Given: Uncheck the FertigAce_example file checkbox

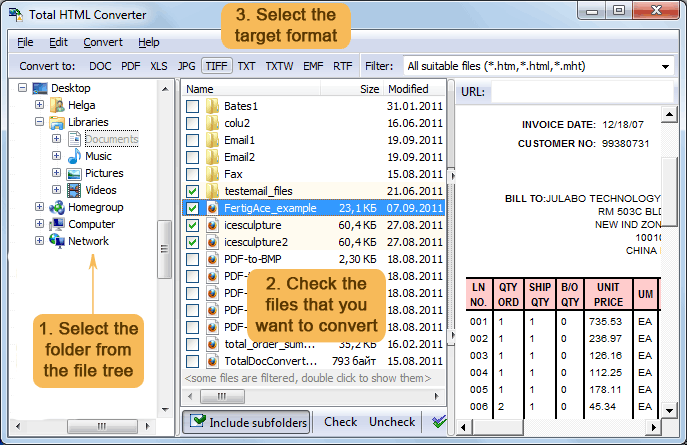Looking at the screenshot, I should pyautogui.click(x=193, y=208).
